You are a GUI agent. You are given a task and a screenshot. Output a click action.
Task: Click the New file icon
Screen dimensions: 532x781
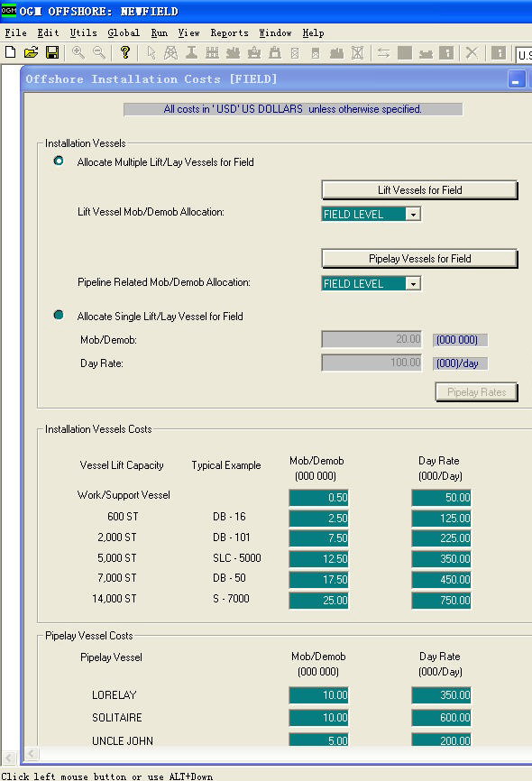[11, 52]
